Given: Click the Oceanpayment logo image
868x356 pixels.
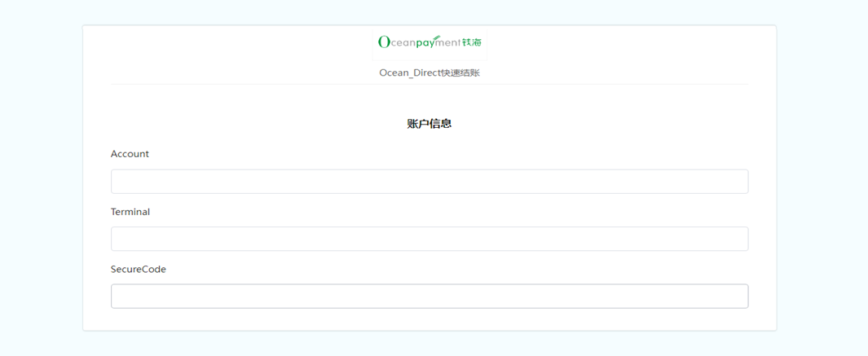Looking at the screenshot, I should coord(430,42).
